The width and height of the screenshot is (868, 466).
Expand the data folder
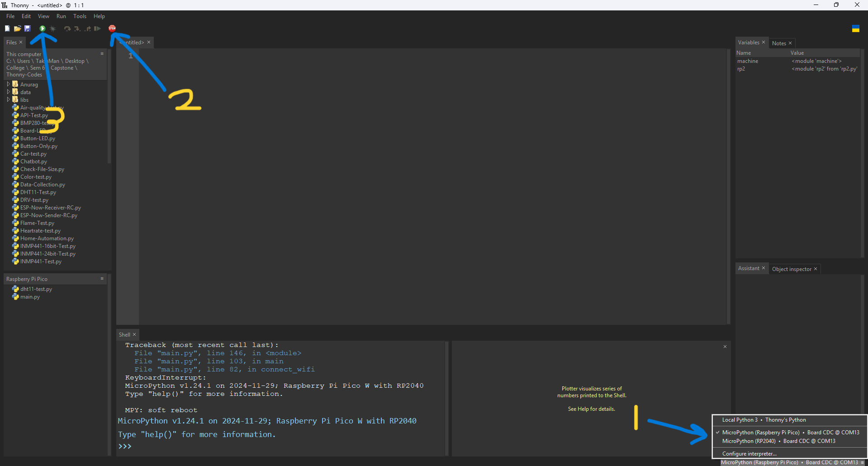click(9, 92)
